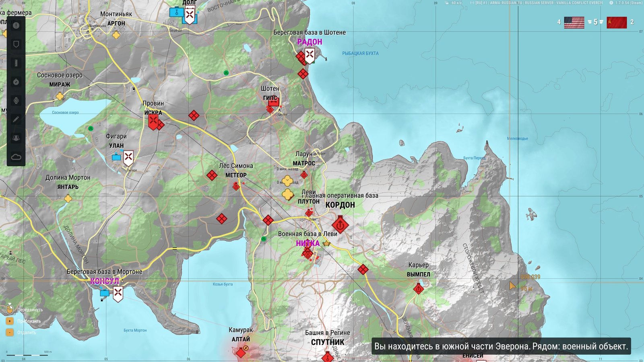Click the location notification banner text

(x=501, y=346)
